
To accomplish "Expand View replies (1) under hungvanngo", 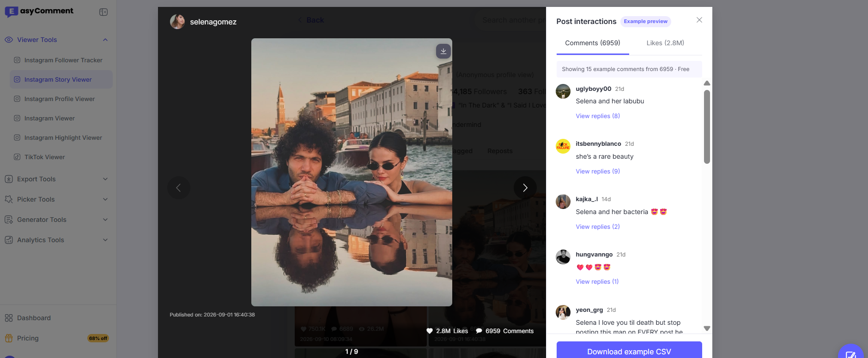I will (597, 281).
